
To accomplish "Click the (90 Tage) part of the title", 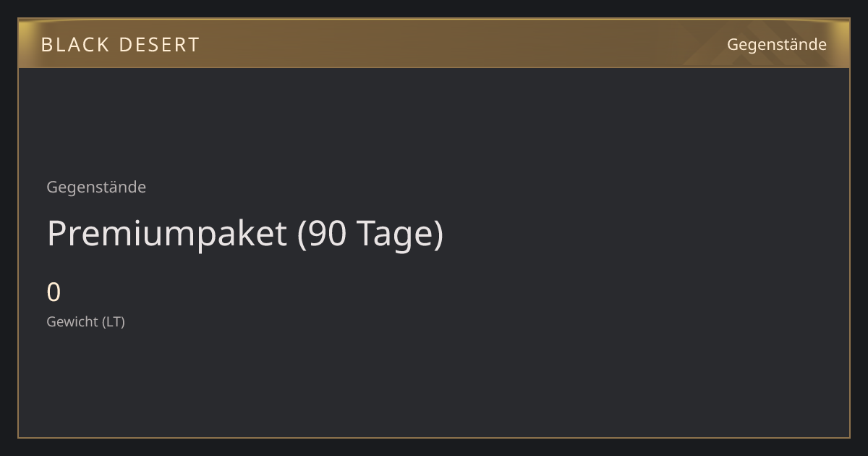I will click(370, 235).
